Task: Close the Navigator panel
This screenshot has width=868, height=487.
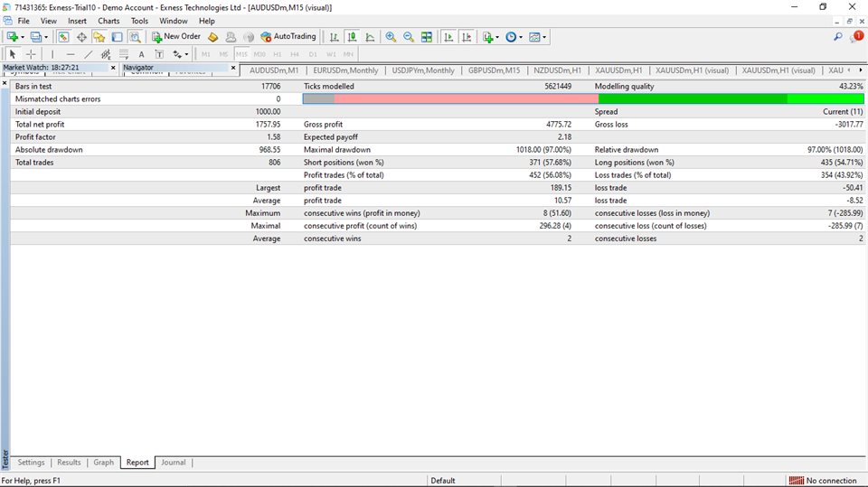Action: [x=233, y=68]
